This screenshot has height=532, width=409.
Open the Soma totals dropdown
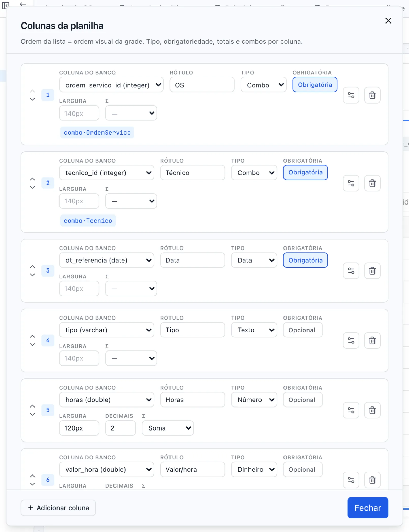168,428
